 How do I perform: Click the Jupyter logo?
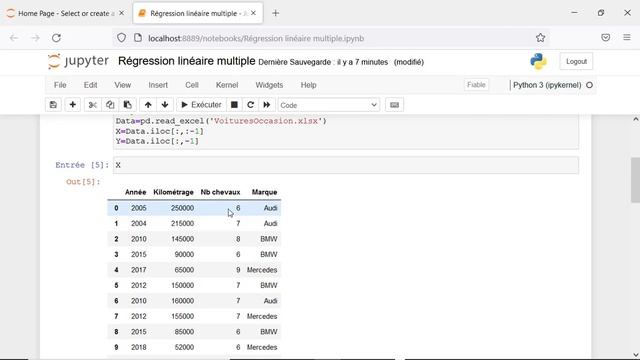[78, 61]
